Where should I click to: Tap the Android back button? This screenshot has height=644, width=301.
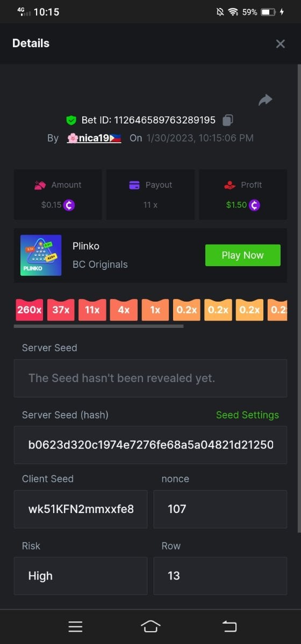[x=230, y=626]
